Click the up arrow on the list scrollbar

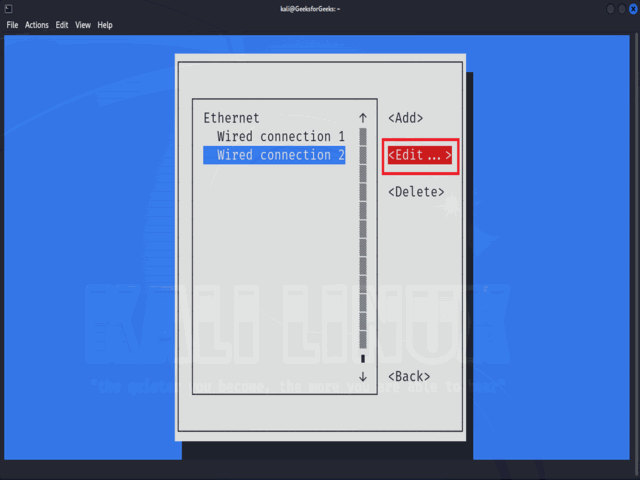pyautogui.click(x=363, y=118)
